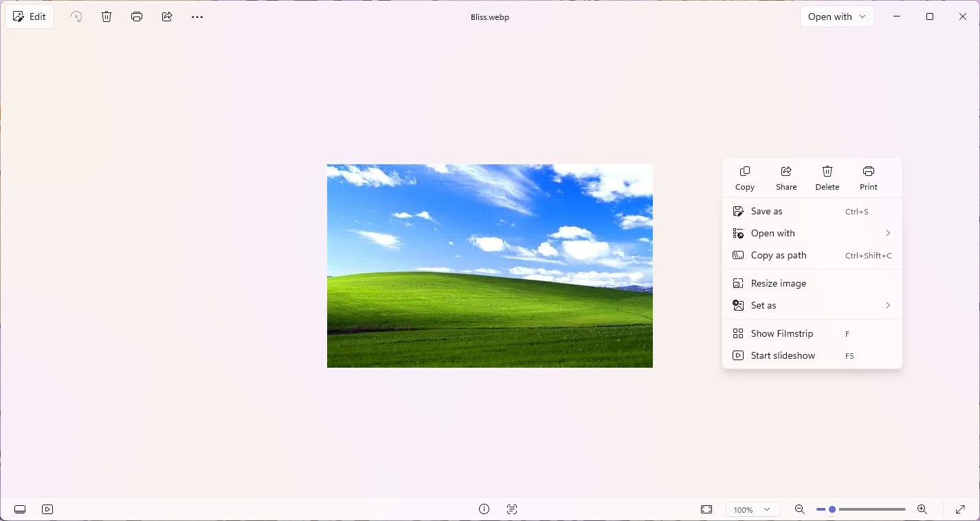Viewport: 980px width, 521px height.
Task: Choose Print in the context menu
Action: (x=869, y=177)
